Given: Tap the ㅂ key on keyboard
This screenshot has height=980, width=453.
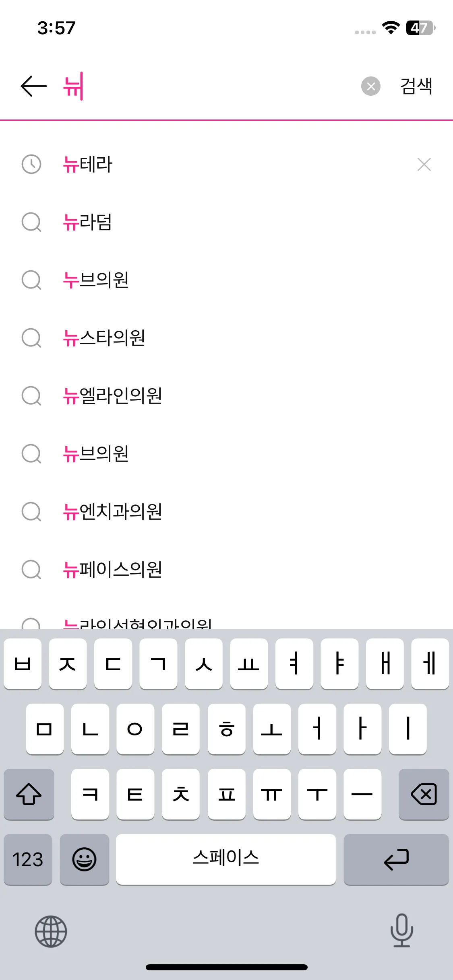Looking at the screenshot, I should [x=23, y=664].
